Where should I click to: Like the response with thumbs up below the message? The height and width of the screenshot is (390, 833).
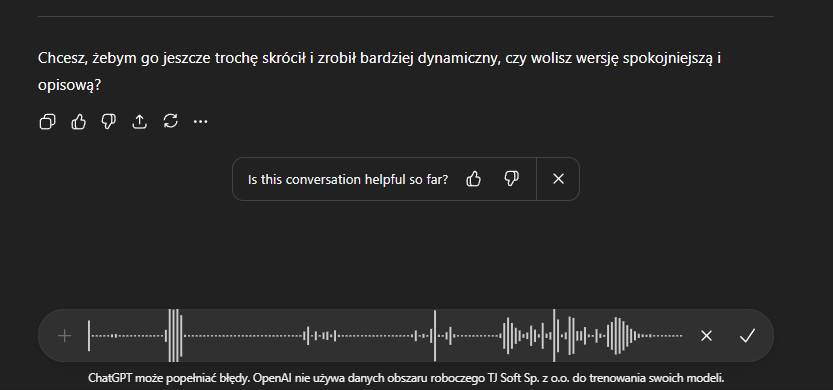click(78, 122)
